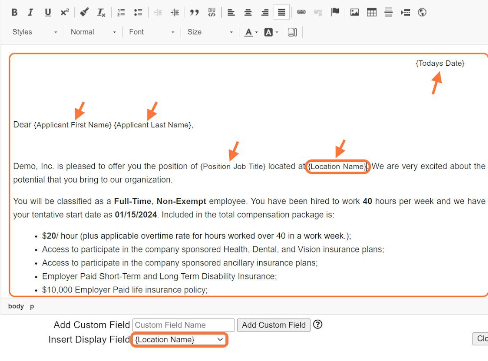The width and height of the screenshot is (488, 361).
Task: Remove formatting with the Tx icon
Action: (x=101, y=13)
